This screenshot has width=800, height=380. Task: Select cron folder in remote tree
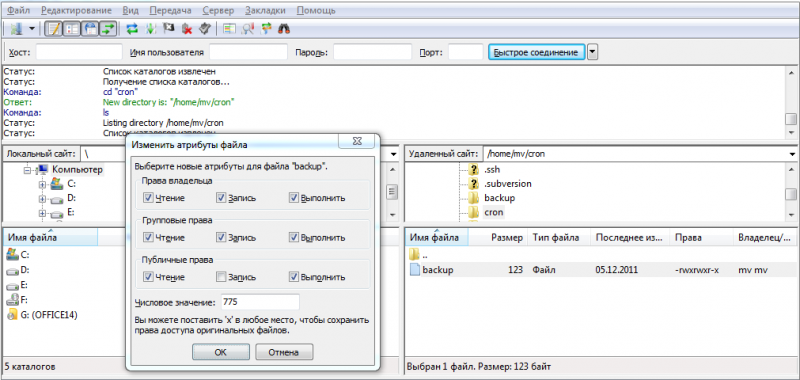[493, 212]
